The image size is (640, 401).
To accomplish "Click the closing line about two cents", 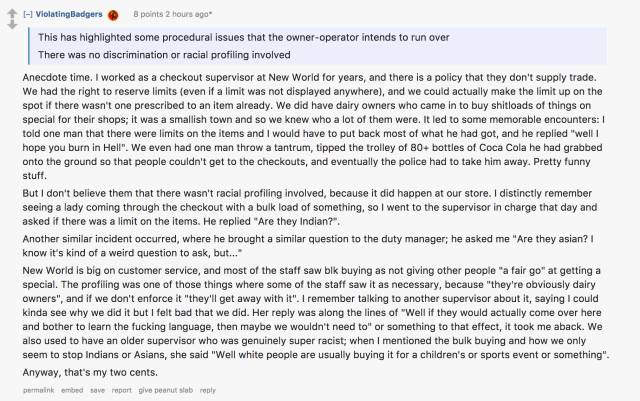I will pyautogui.click(x=90, y=372).
